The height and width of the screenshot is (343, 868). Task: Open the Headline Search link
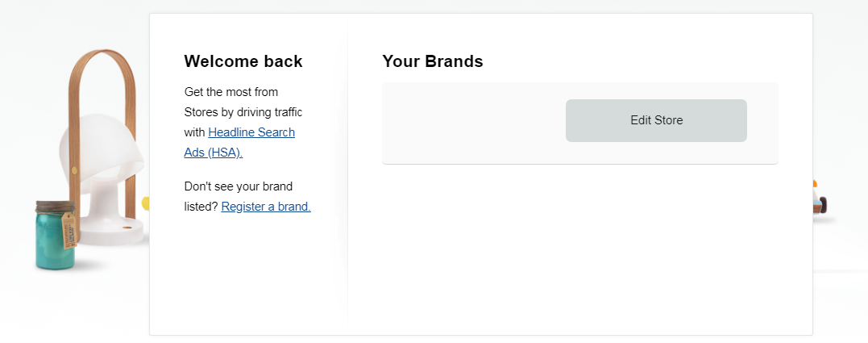[x=251, y=132]
